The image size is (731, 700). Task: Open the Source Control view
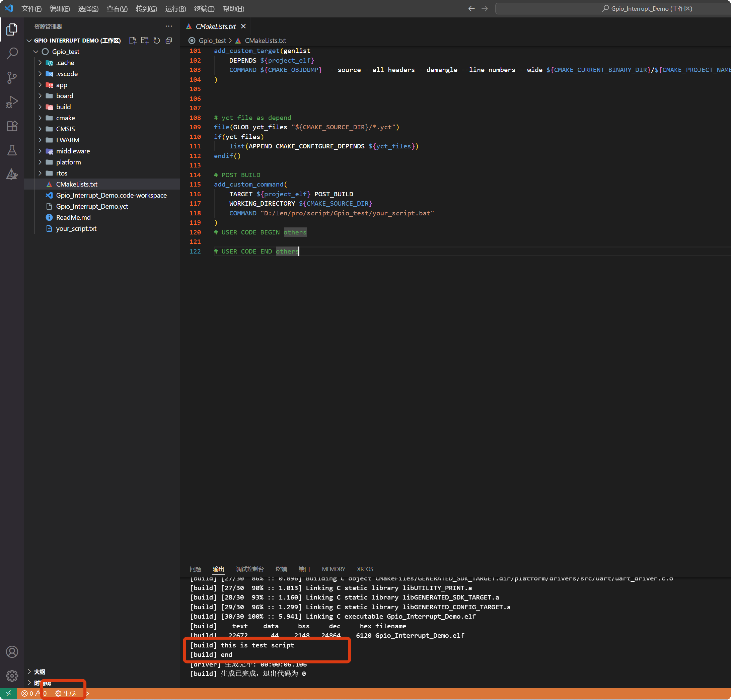[12, 78]
